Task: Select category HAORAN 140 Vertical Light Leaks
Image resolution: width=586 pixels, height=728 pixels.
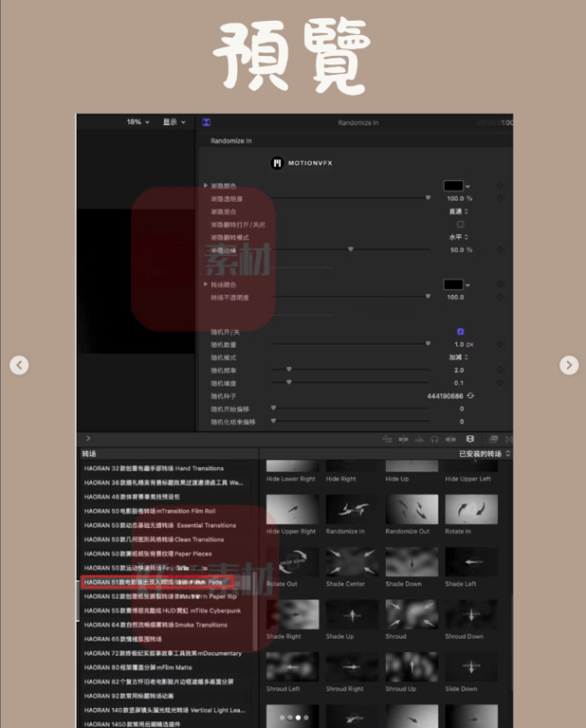Action: (164, 710)
